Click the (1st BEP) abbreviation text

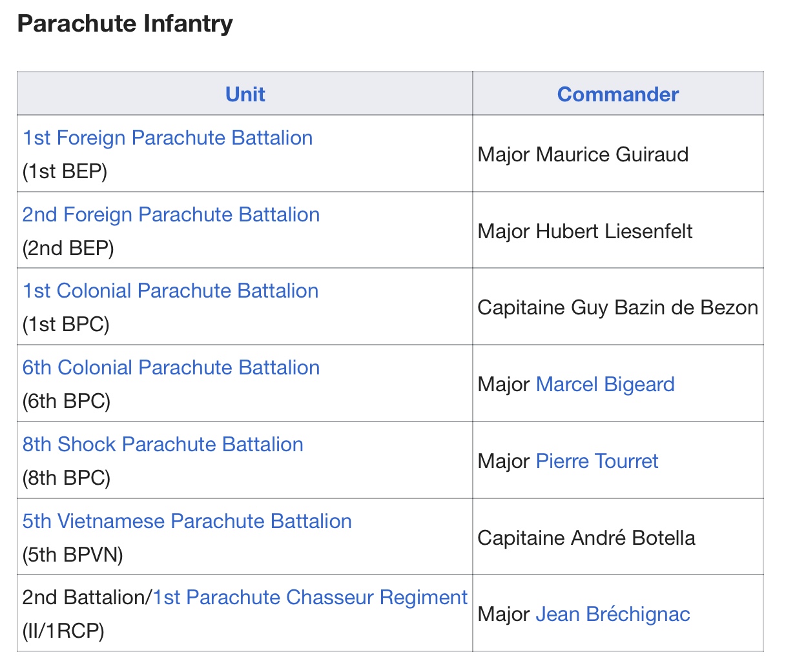[x=65, y=171]
